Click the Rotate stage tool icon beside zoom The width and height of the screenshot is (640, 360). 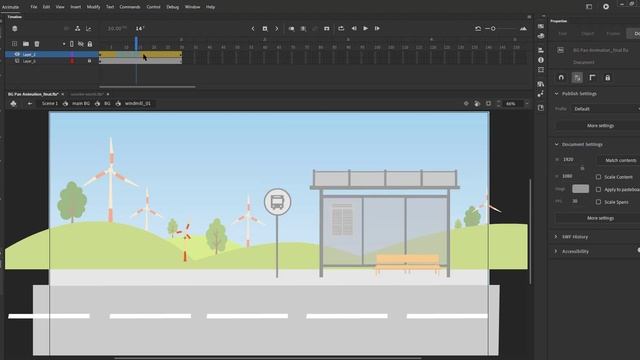477,104
